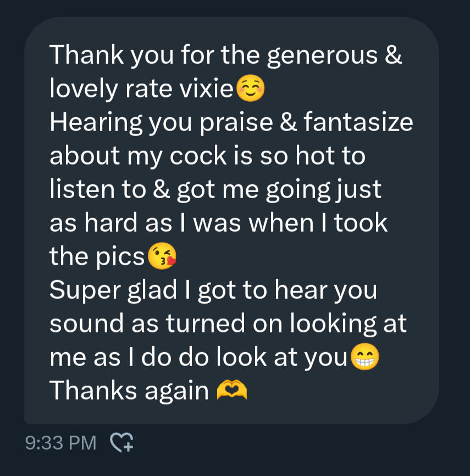Click the kissing face emoji after "pics"
This screenshot has height=476, width=470.
coord(163,256)
